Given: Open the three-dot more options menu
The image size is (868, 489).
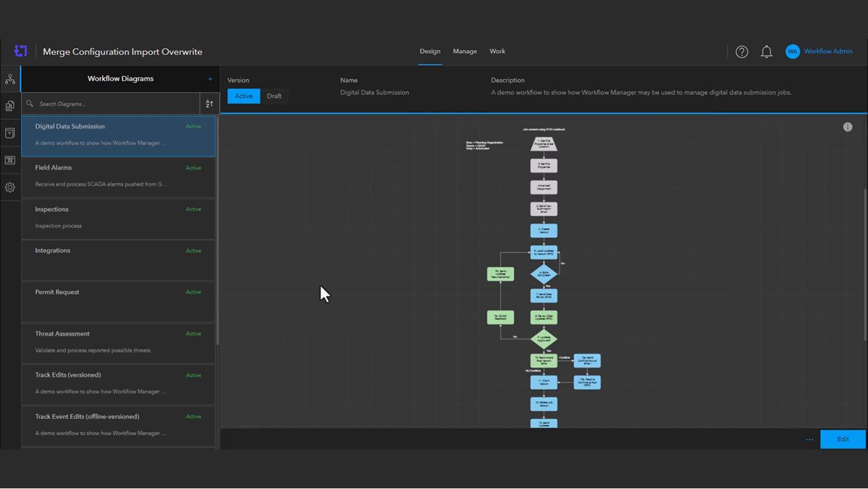Looking at the screenshot, I should [x=809, y=440].
